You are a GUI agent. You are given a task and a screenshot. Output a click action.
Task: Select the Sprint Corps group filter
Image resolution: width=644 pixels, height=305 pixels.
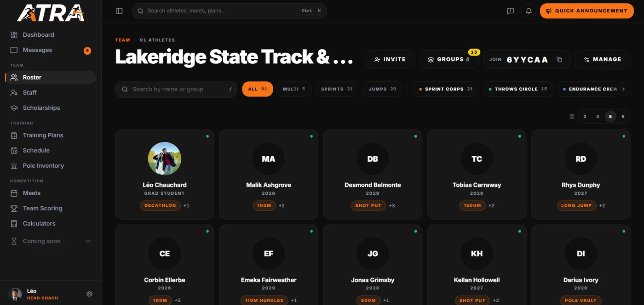(446, 89)
